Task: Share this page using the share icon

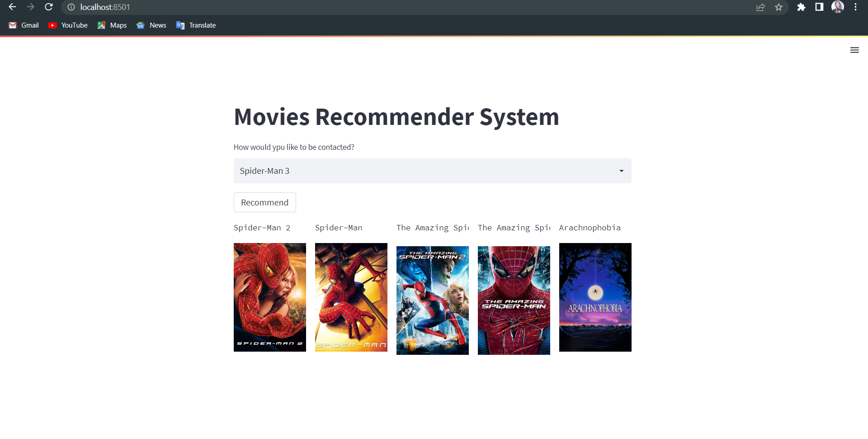Action: coord(760,7)
